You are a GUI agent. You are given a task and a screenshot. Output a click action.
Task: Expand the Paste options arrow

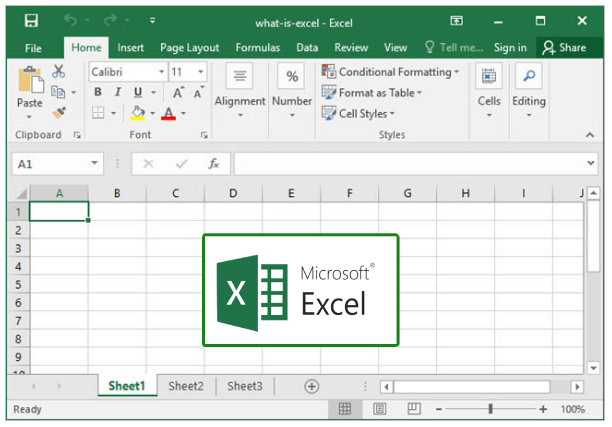29,117
